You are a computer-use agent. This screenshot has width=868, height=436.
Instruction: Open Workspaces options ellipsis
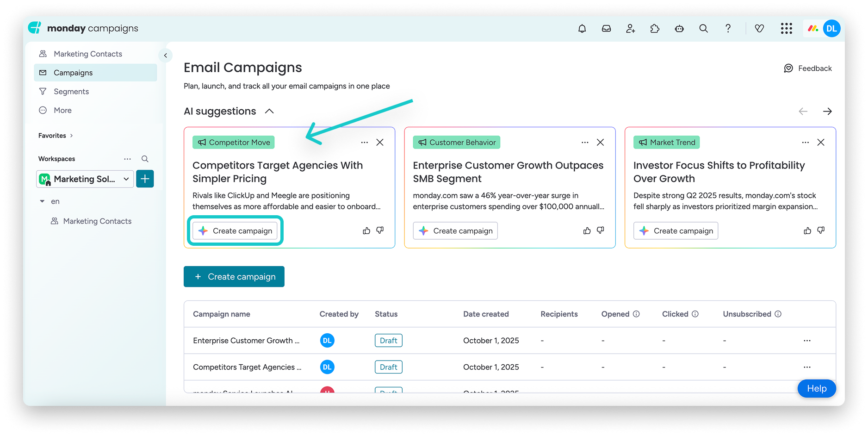127,159
